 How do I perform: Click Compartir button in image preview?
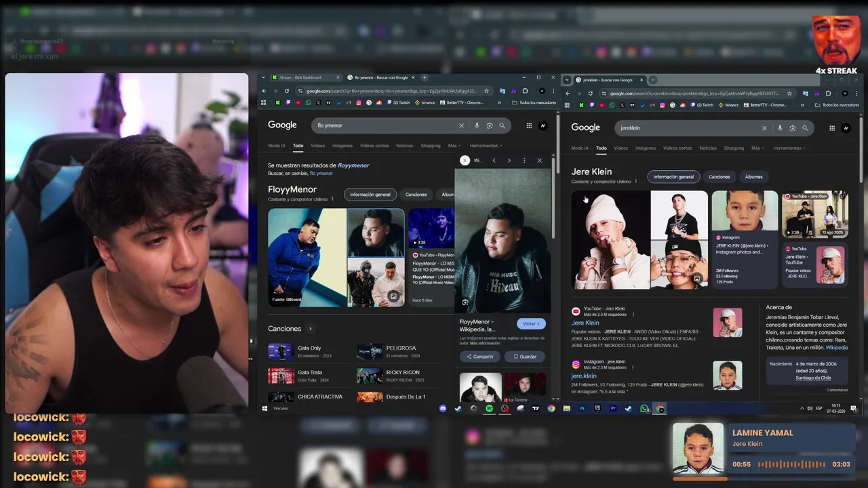coord(479,357)
